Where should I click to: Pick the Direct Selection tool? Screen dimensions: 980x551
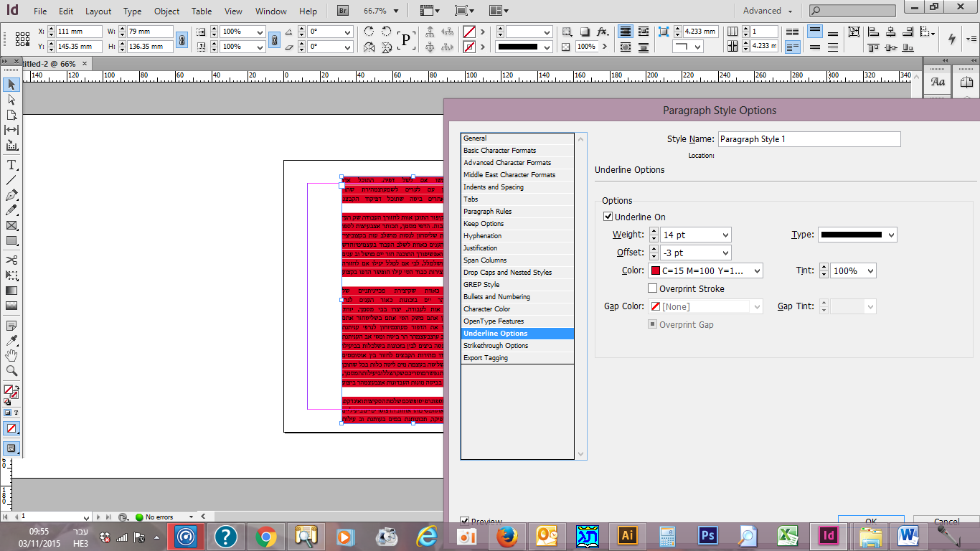(11, 100)
